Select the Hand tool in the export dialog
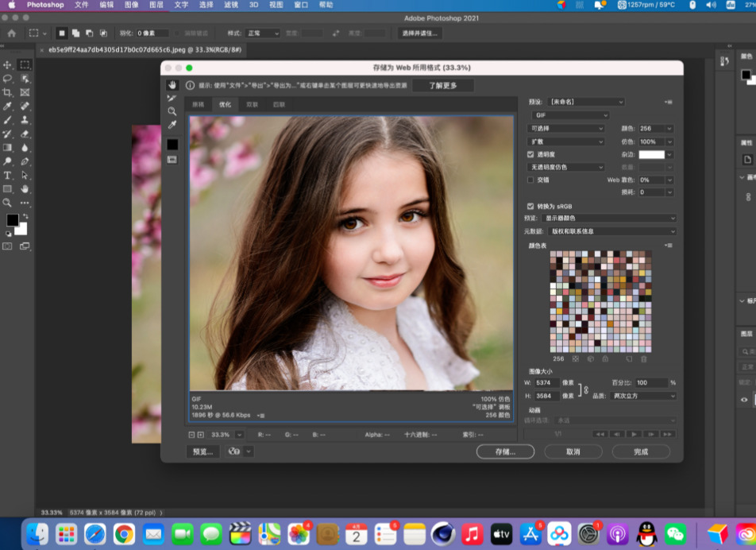 (172, 85)
